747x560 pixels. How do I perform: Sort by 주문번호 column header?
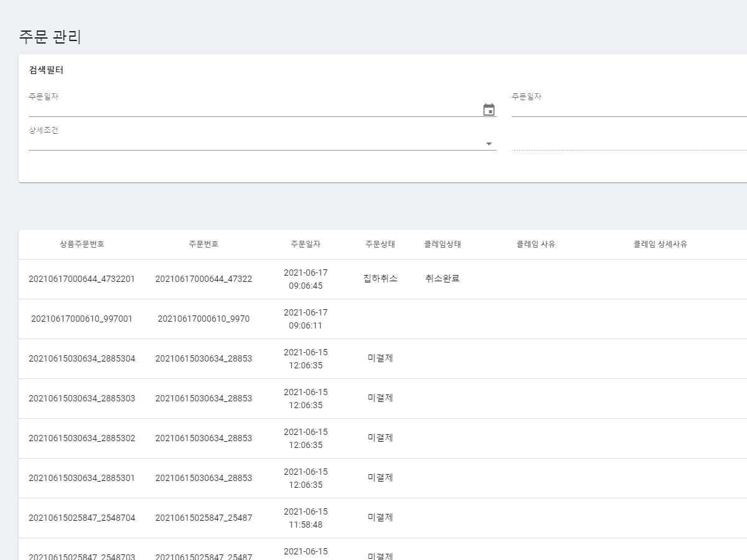pos(204,245)
